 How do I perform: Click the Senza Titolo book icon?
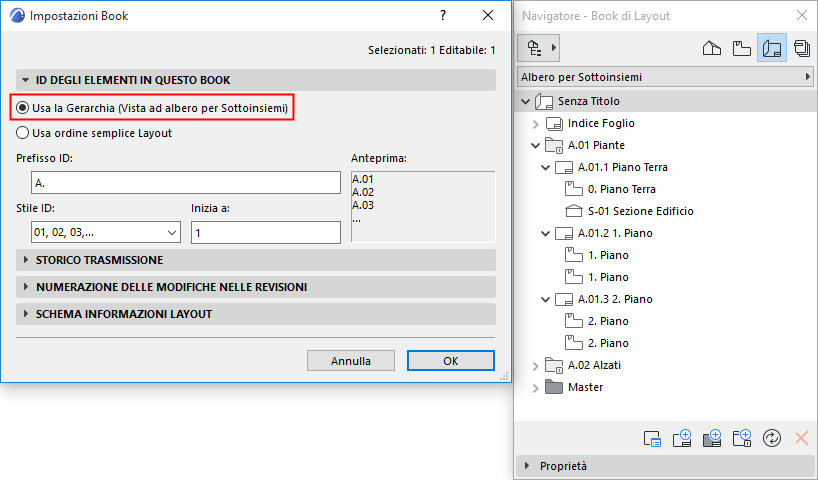tap(544, 101)
